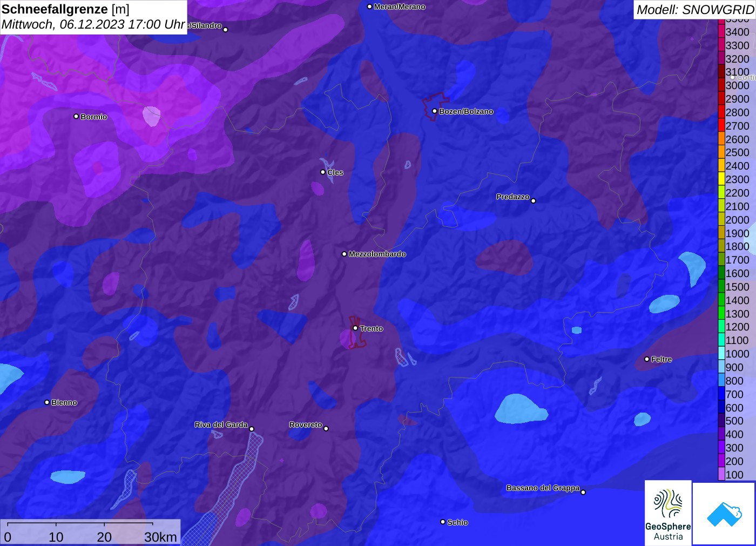Click the Schneefallgrenze [m] title

(x=65, y=9)
